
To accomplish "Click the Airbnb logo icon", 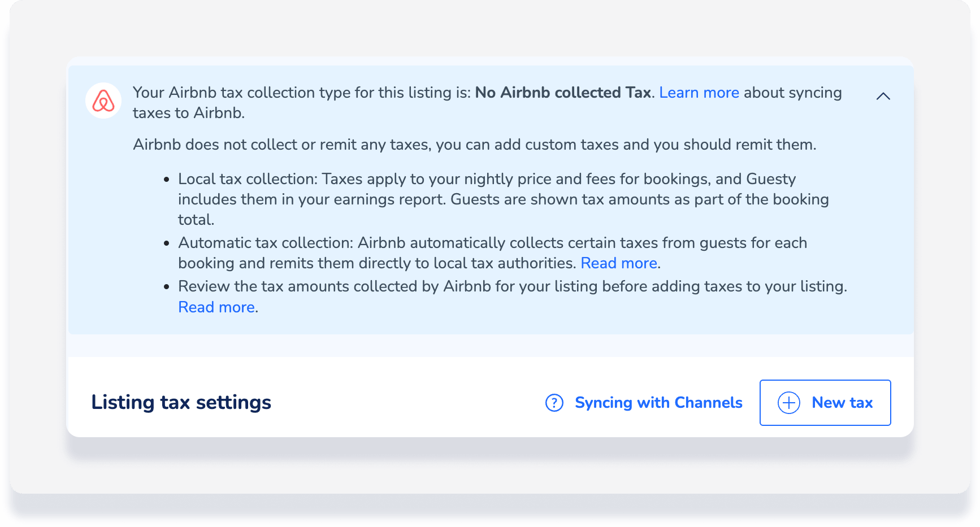I will point(103,101).
